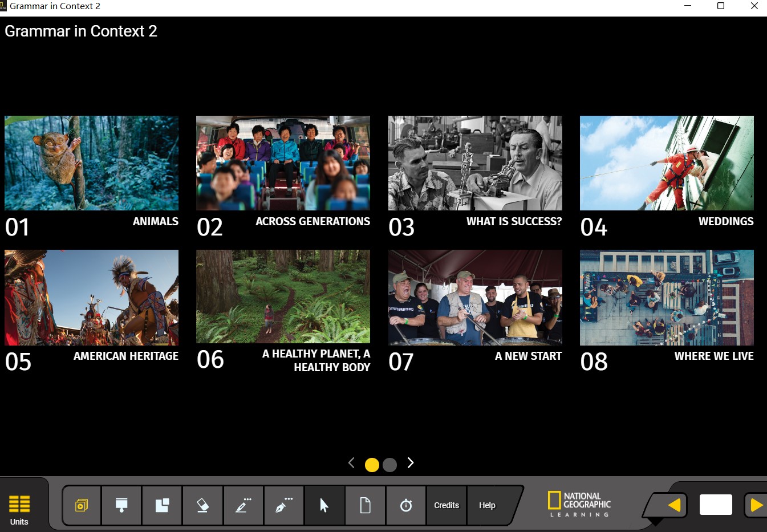Click the ANIMALS unit title

(x=155, y=221)
